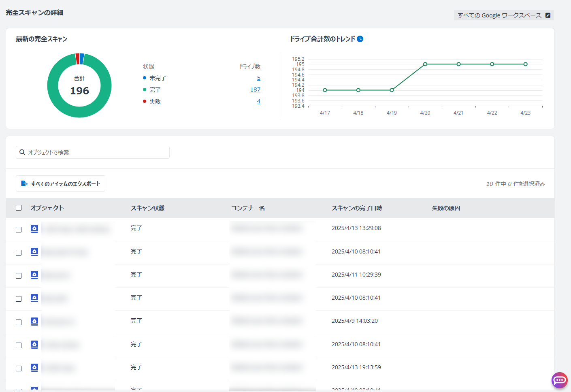Click the 2025/4/11 10:29:39 timestamp cell
The height and width of the screenshot is (392, 571).
click(x=356, y=275)
